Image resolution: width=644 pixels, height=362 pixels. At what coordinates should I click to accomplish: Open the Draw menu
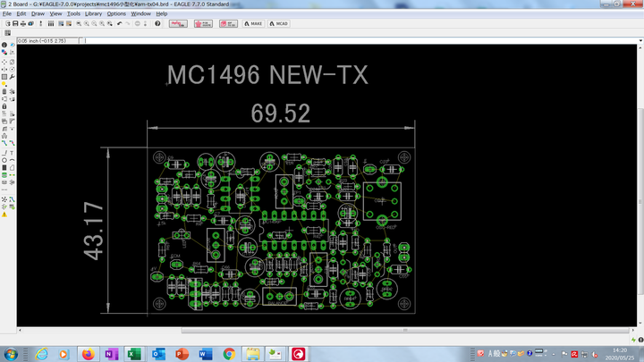(38, 13)
